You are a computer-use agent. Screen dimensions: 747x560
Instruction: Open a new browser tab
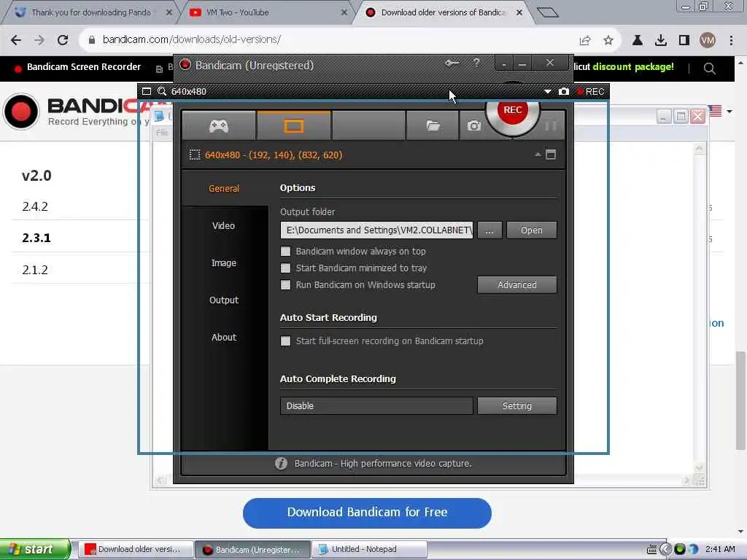coord(547,12)
